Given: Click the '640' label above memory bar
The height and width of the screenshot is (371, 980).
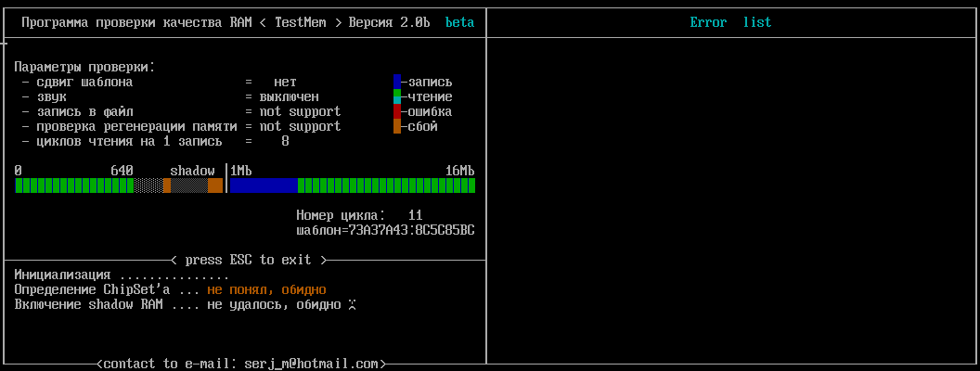Looking at the screenshot, I should click(x=122, y=172).
